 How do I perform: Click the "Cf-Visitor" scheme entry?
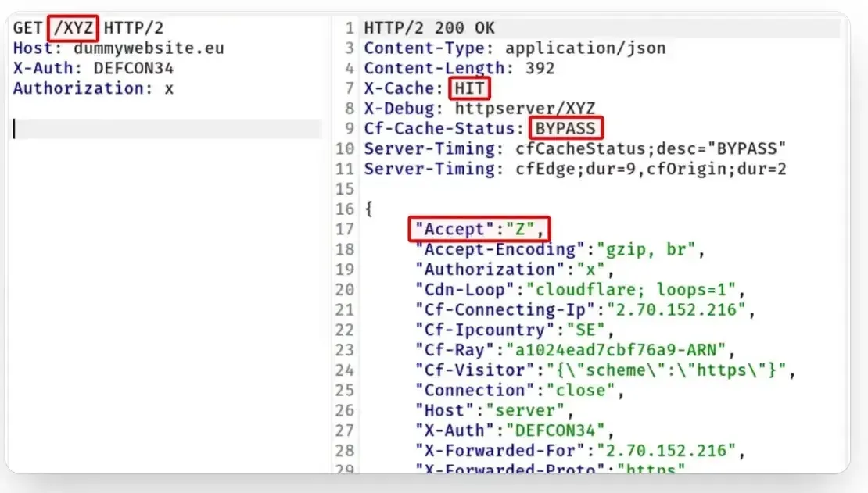[x=605, y=370]
